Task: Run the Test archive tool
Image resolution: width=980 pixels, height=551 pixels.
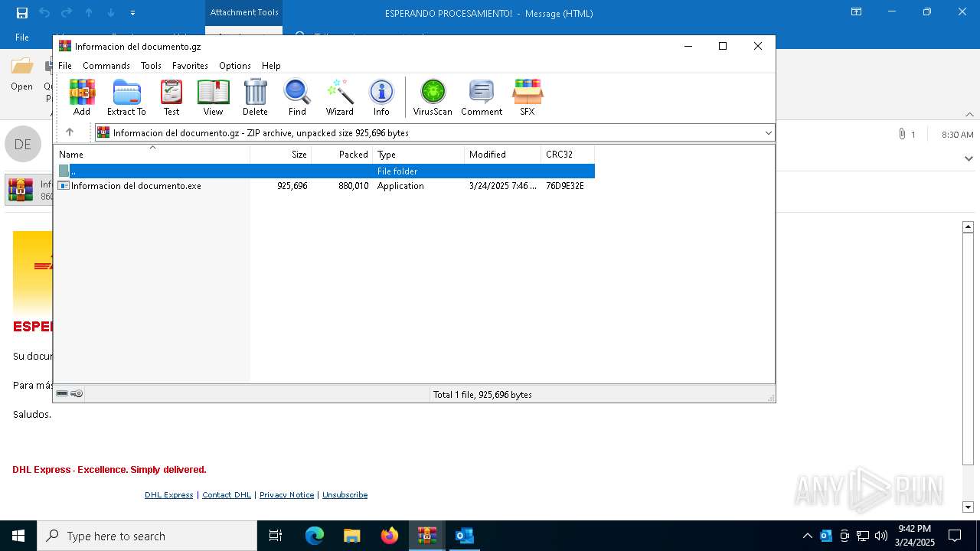Action: (171, 97)
